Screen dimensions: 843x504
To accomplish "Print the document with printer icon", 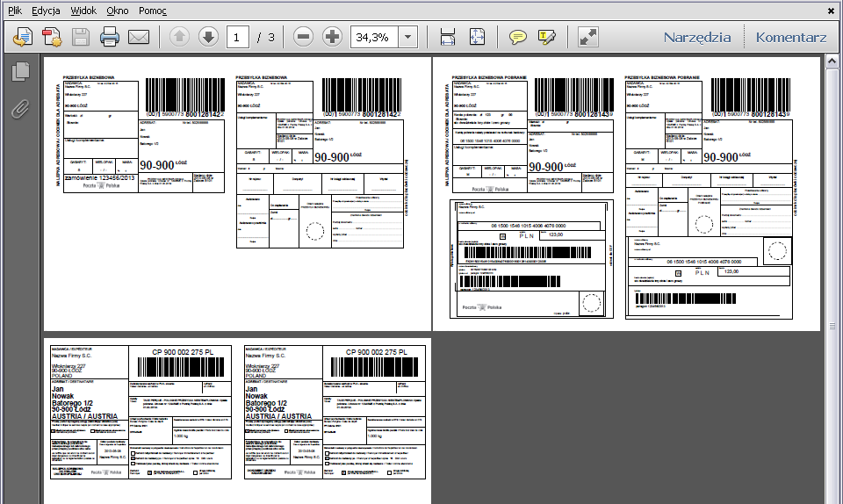I will pos(110,37).
